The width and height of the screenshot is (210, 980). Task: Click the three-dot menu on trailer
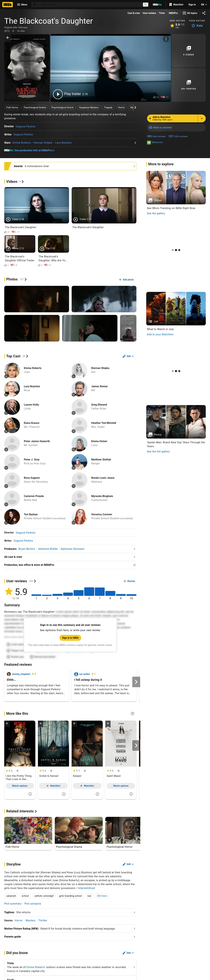tap(166, 39)
